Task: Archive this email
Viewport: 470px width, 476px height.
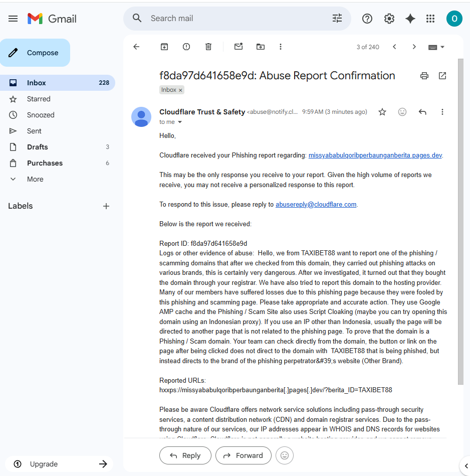Action: (x=164, y=47)
